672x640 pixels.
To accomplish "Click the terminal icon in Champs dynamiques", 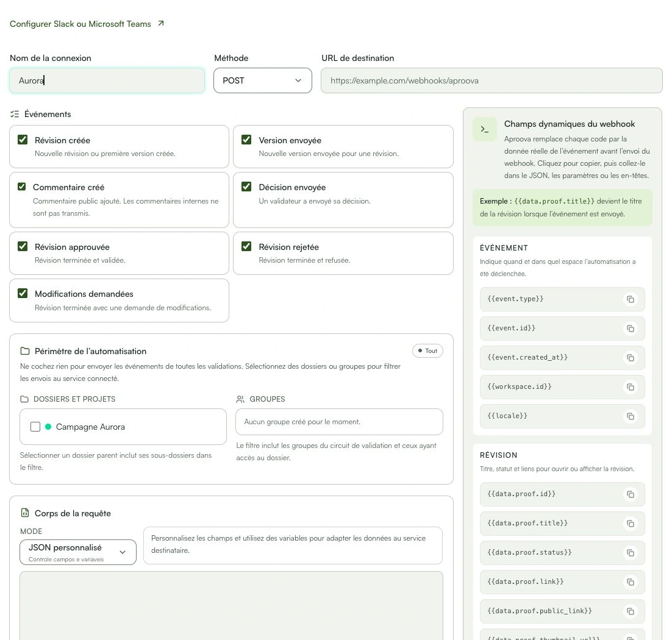I will (485, 129).
